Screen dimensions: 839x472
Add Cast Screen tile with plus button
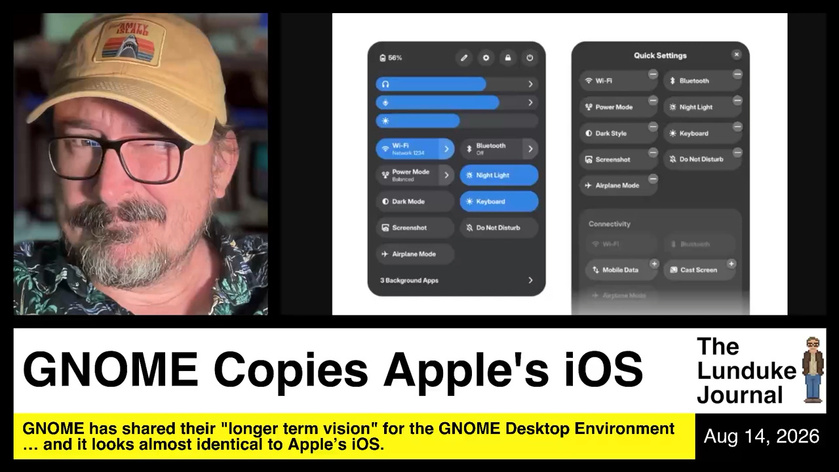[x=731, y=264]
